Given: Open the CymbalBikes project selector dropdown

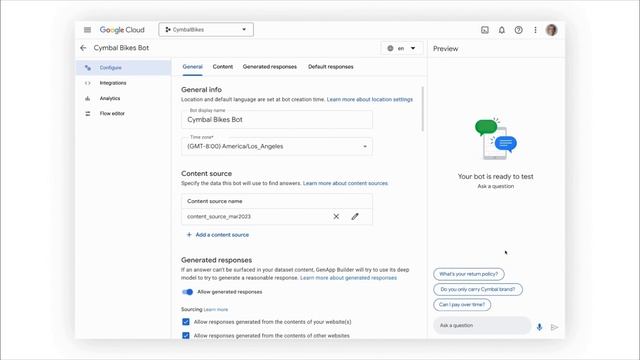Looking at the screenshot, I should pos(206,29).
